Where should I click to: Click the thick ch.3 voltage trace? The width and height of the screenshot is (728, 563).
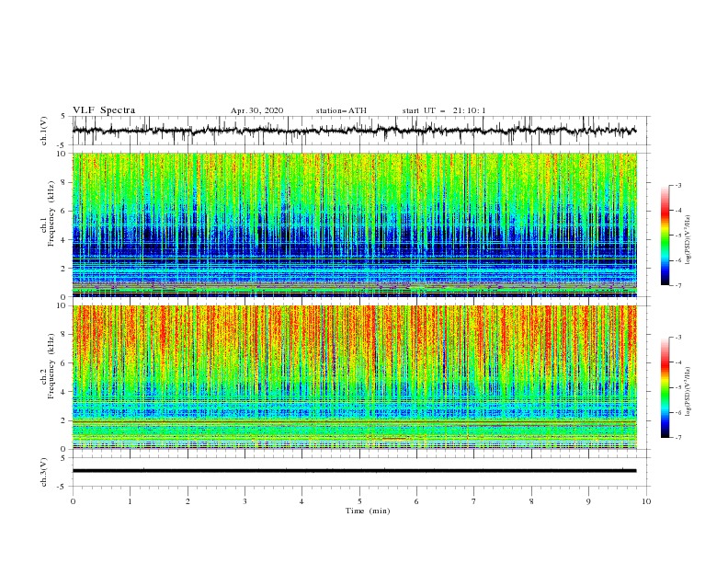pos(354,471)
